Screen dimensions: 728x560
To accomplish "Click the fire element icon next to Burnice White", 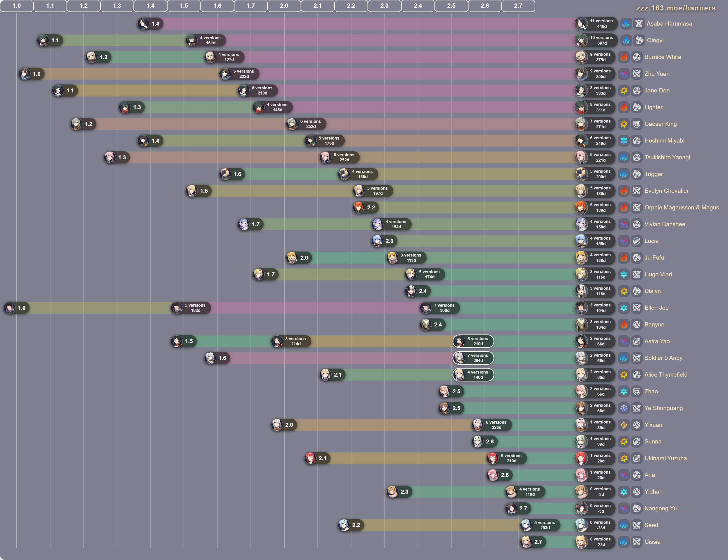I will (624, 57).
